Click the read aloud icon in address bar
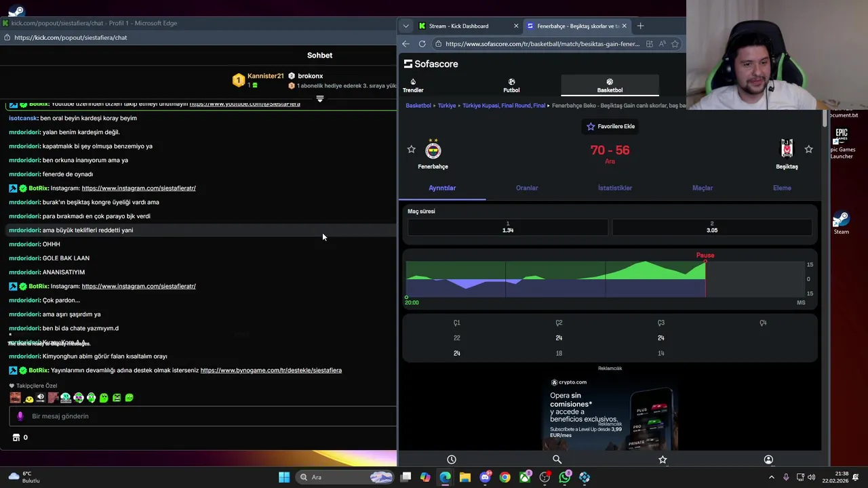This screenshot has height=488, width=868. point(663,44)
